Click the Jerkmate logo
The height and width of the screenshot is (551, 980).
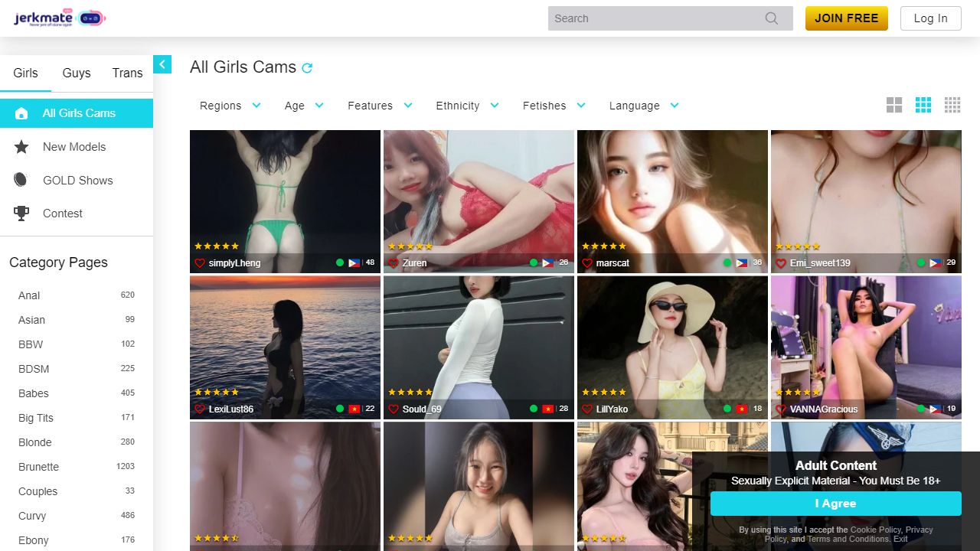60,18
